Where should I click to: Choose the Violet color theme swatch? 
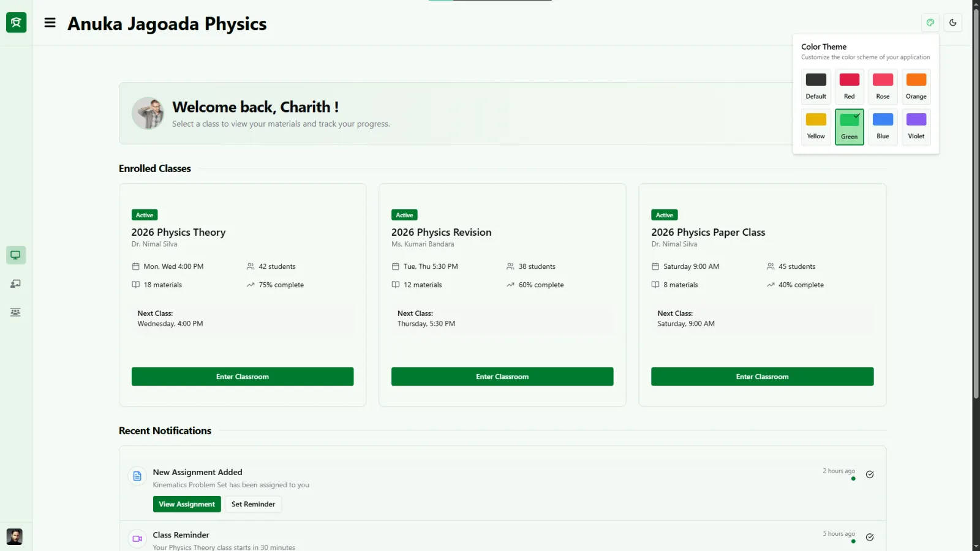click(x=916, y=127)
